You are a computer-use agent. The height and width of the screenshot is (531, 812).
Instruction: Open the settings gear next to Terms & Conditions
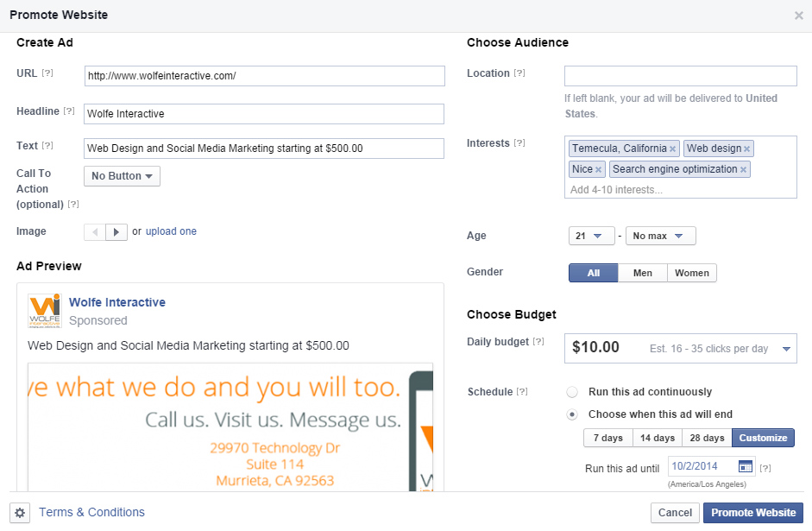click(20, 513)
